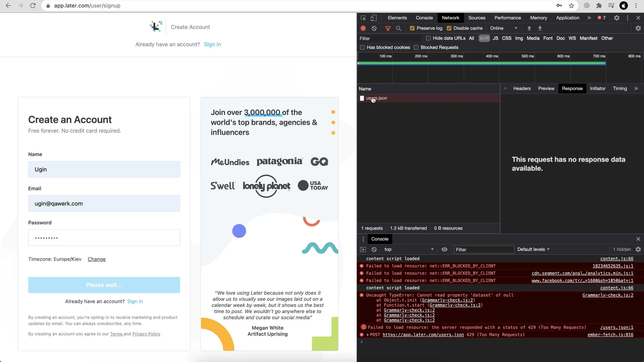The image size is (644, 362).
Task: Open network search magnifier
Action: pos(398,28)
